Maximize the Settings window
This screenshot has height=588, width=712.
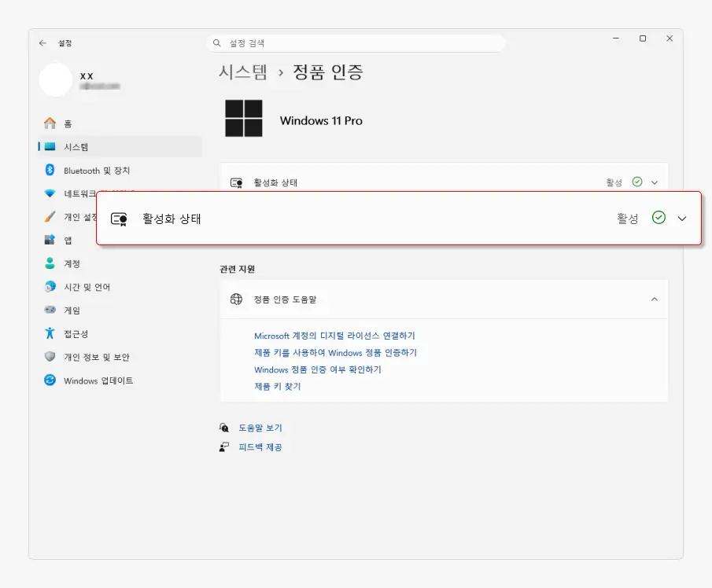pyautogui.click(x=643, y=39)
